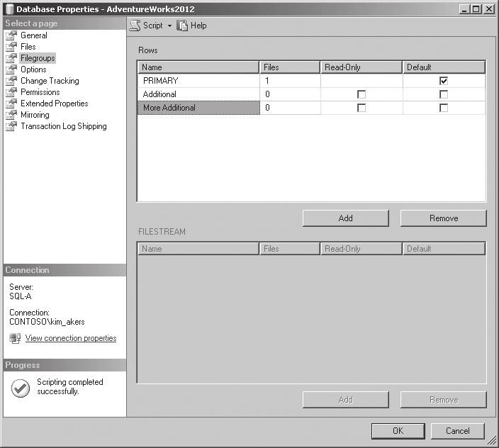
Task: Open the Change Tracking page
Action: pos(50,81)
